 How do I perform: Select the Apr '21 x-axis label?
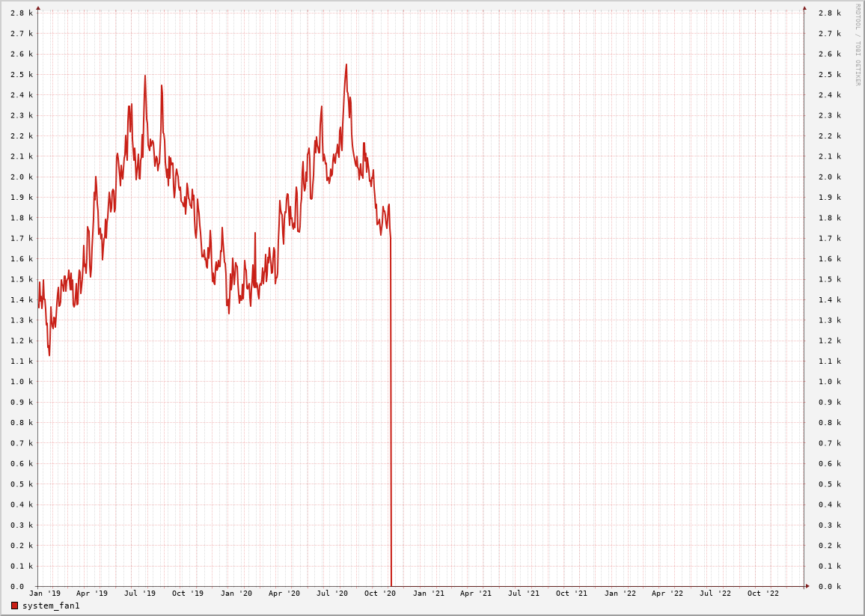(476, 594)
